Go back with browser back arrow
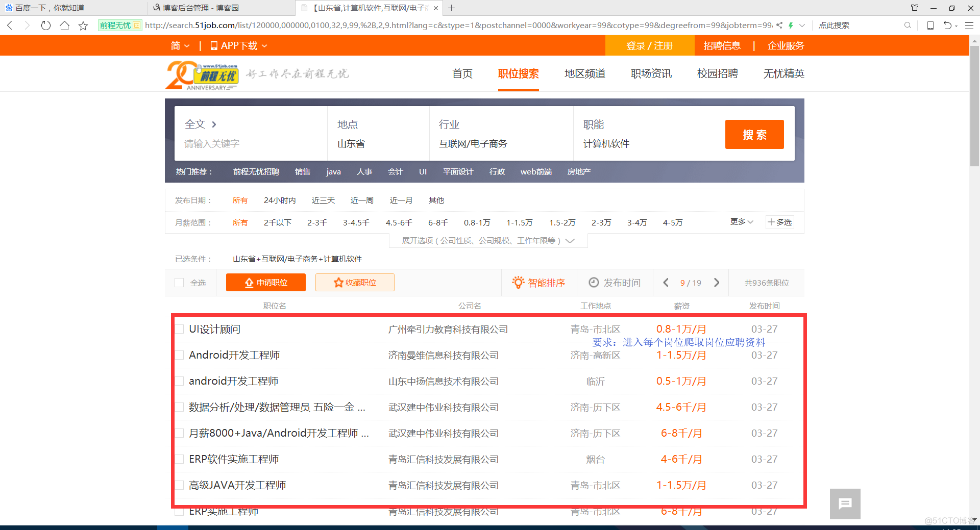980x530 pixels. click(x=10, y=25)
